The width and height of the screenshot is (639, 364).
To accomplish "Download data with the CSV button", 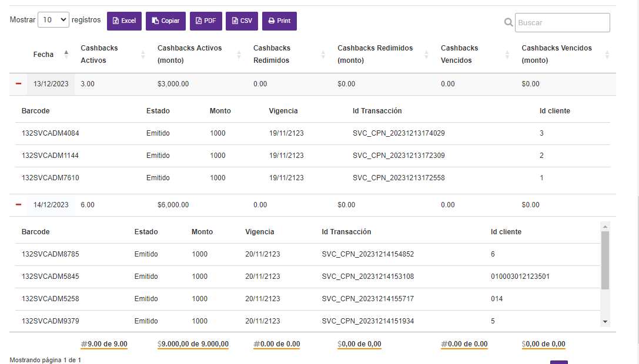I will tap(242, 21).
